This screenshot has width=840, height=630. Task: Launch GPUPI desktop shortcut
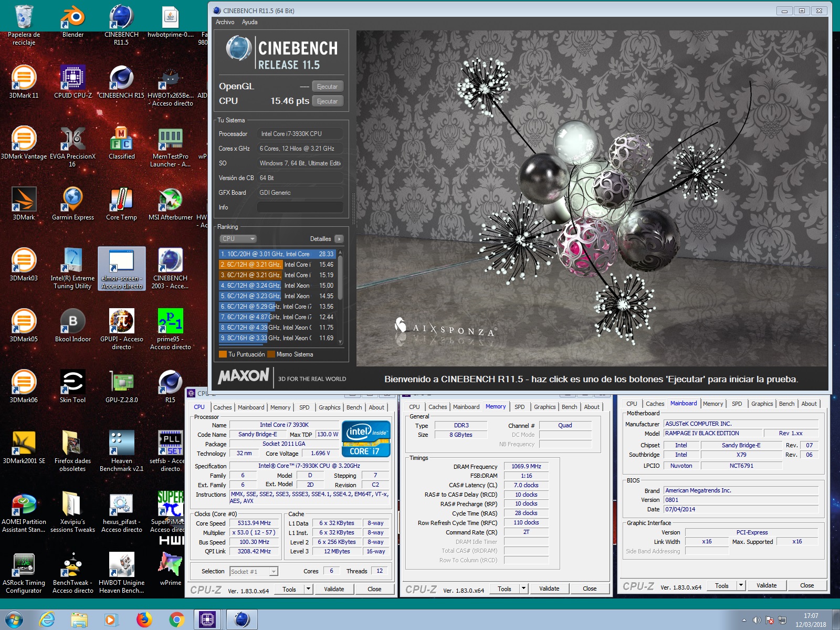[121, 329]
